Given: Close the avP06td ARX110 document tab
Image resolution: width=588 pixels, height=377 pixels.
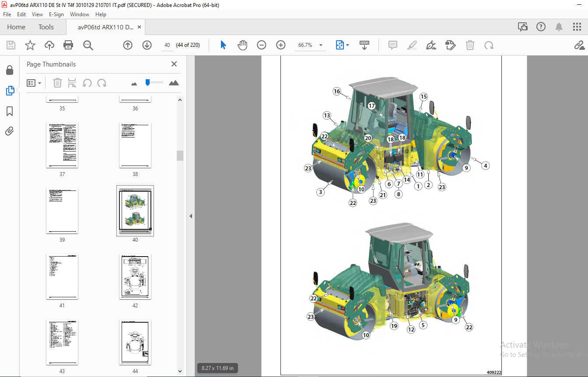Looking at the screenshot, I should (x=140, y=27).
